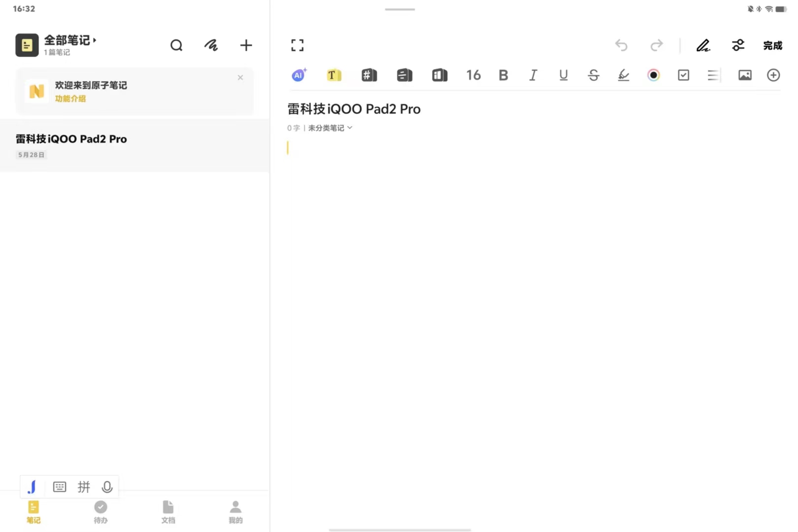798x532 pixels.
Task: Tap the Wi-Fi status icon
Action: [x=769, y=9]
